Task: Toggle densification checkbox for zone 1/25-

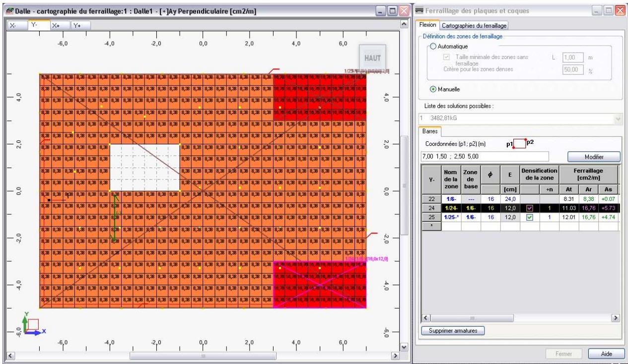Action: [x=530, y=217]
